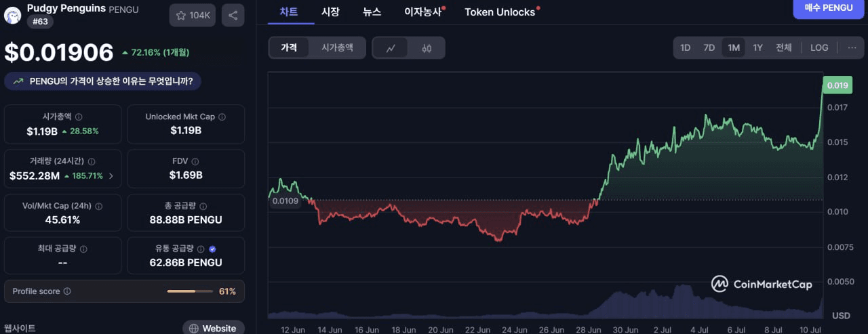Click the 28 Jun date on chart axis
This screenshot has width=868, height=334.
point(589,330)
